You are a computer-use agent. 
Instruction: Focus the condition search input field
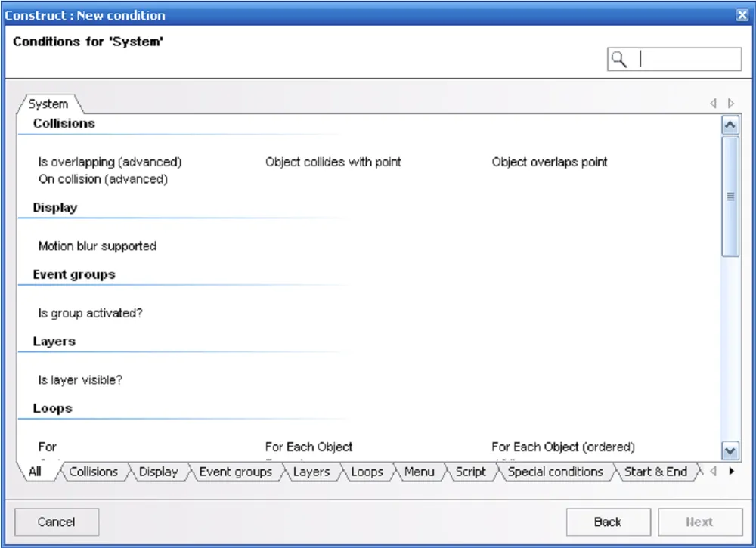pos(674,59)
